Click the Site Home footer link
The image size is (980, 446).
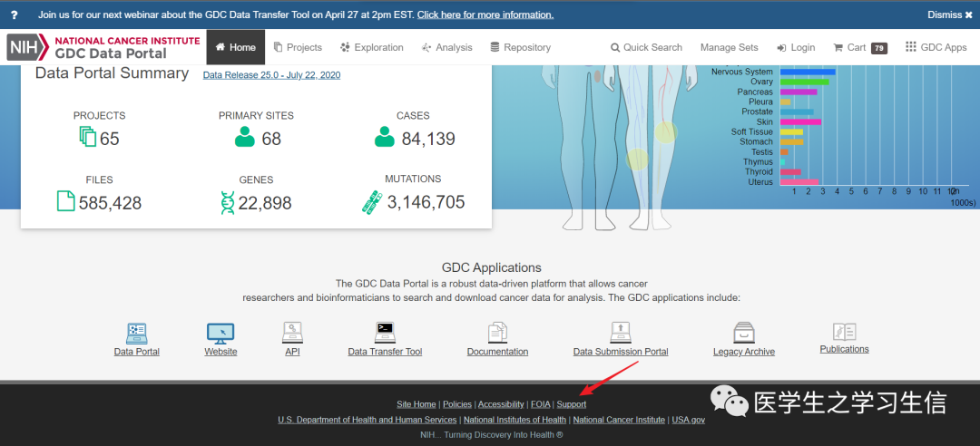coord(416,404)
